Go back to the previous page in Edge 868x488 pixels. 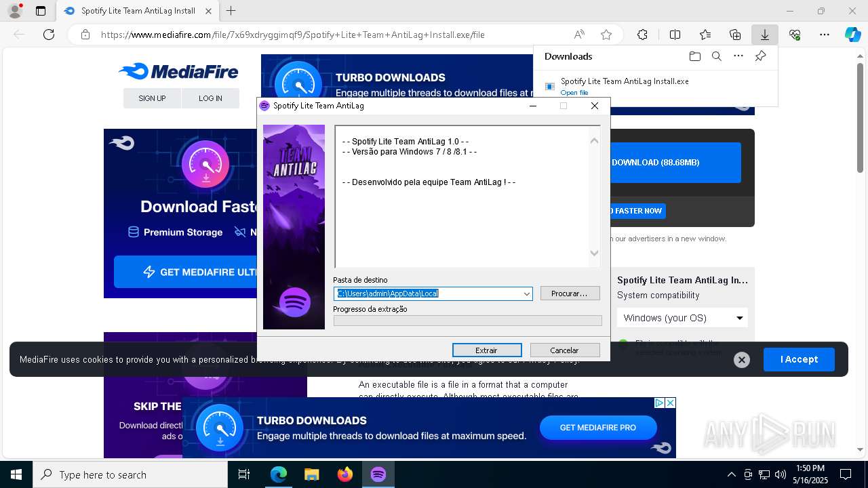pyautogui.click(x=19, y=35)
